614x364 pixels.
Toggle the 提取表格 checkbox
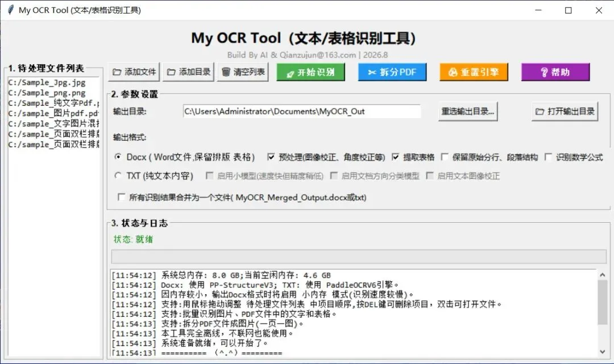point(396,157)
